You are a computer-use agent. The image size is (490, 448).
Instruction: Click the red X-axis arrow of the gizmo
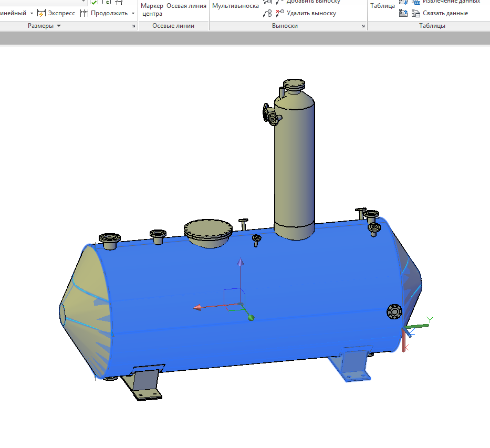[197, 308]
